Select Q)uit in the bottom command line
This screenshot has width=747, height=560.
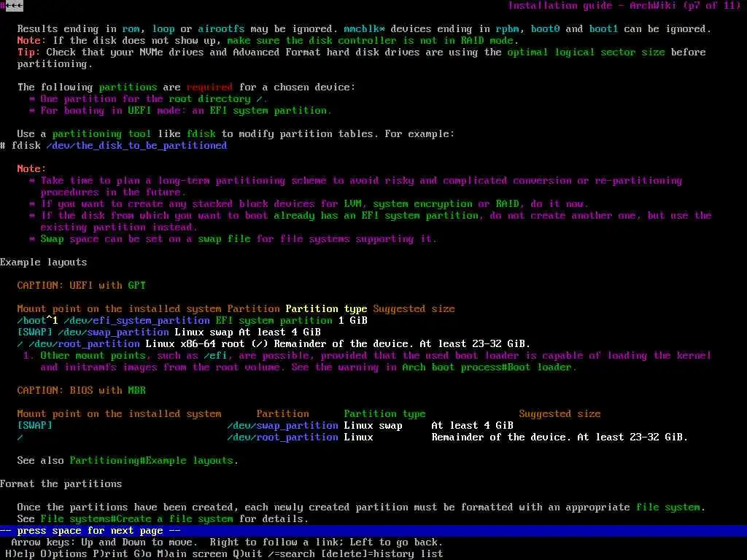248,554
